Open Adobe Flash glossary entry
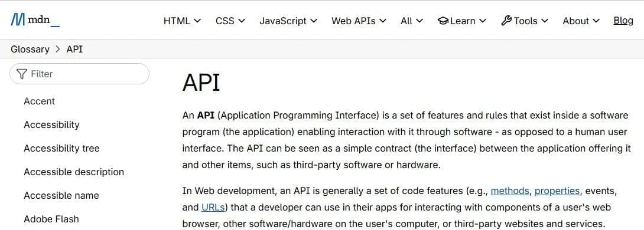Viewport: 644px width, 230px height. [51, 219]
